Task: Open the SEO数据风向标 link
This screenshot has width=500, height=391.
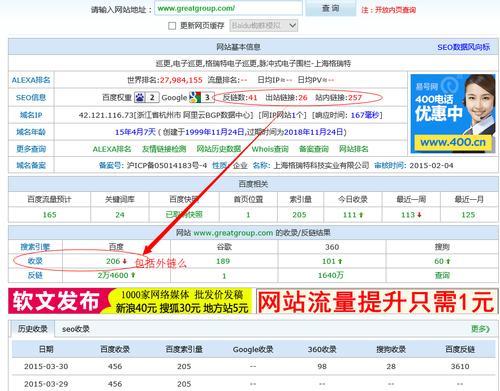Action: pyautogui.click(x=463, y=47)
